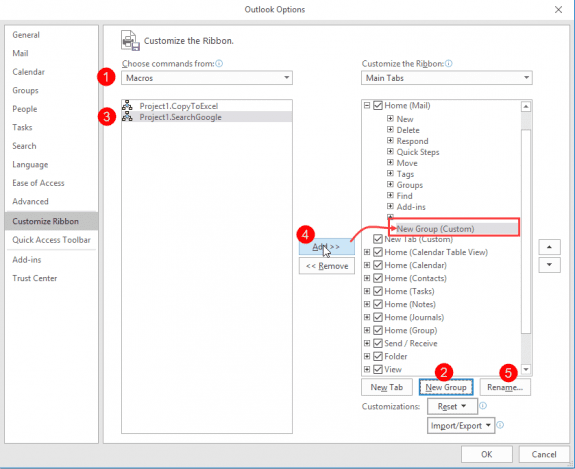Expand the Move group node

pyautogui.click(x=390, y=163)
